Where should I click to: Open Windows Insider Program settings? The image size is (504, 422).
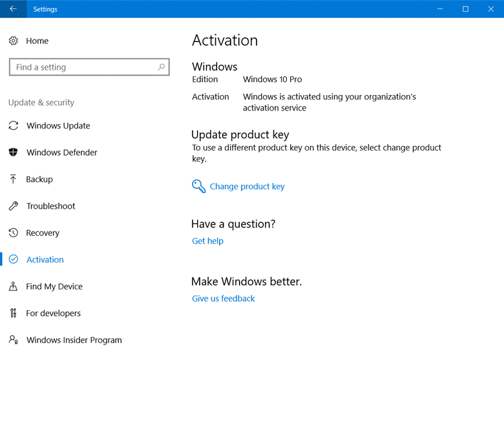click(x=74, y=340)
